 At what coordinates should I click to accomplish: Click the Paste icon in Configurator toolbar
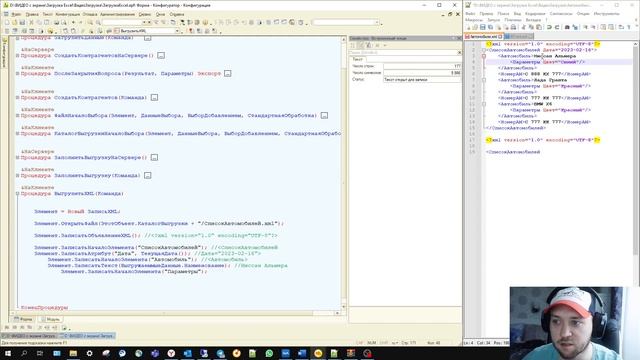pos(47,22)
